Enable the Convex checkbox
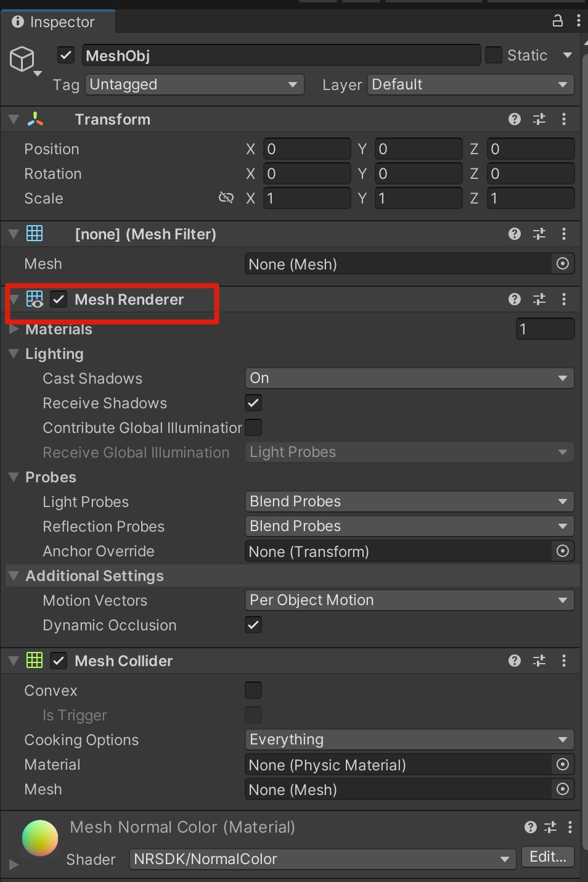This screenshot has width=588, height=882. pos(253,690)
